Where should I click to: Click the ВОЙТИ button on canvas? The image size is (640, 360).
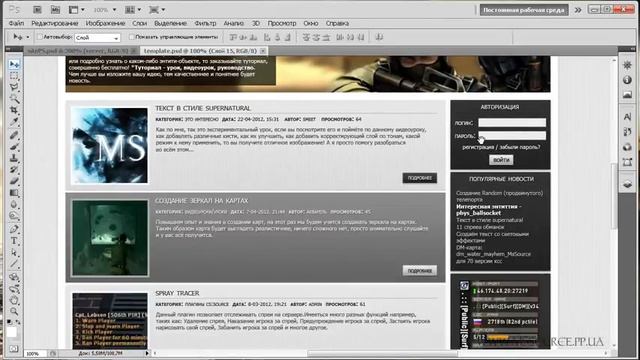(x=501, y=160)
